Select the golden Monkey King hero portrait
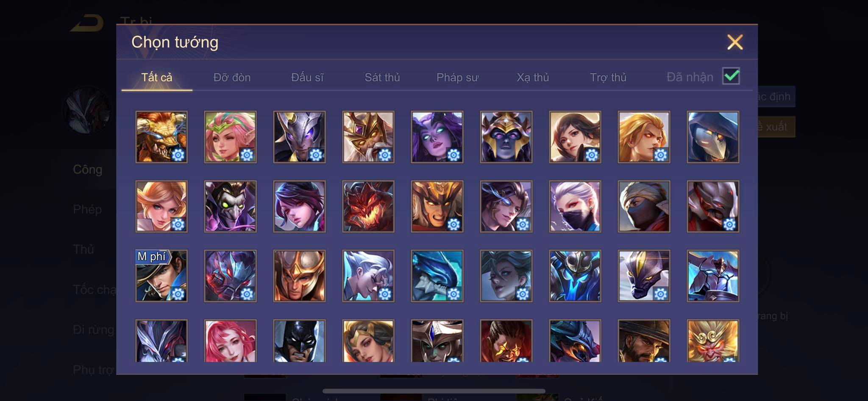 coord(713,341)
